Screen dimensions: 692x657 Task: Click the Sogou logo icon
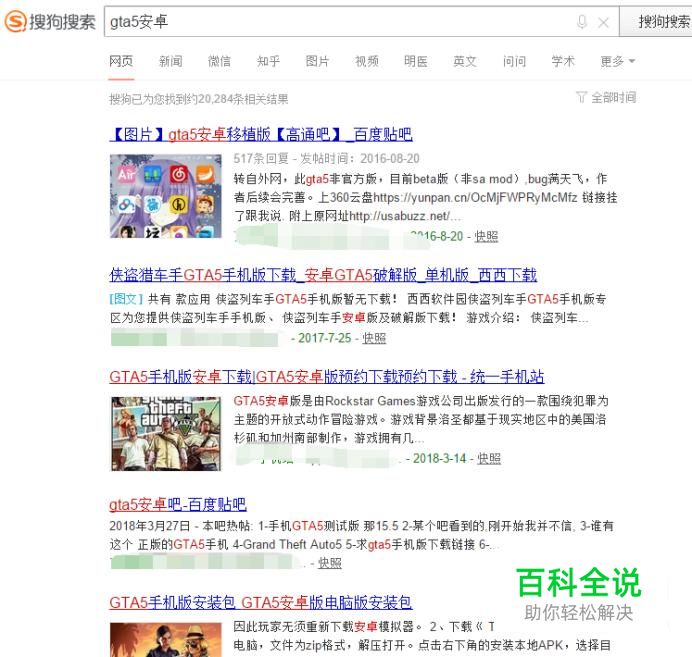coord(15,21)
